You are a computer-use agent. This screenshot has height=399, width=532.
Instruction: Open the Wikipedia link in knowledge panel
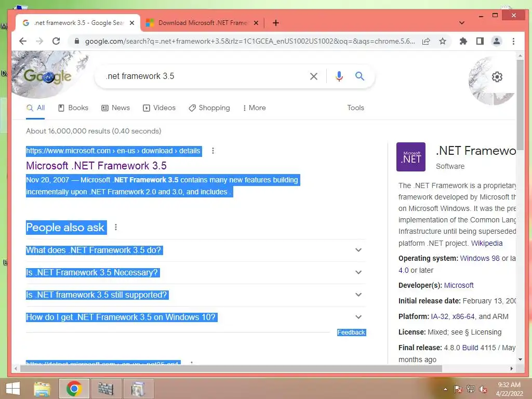(x=486, y=243)
